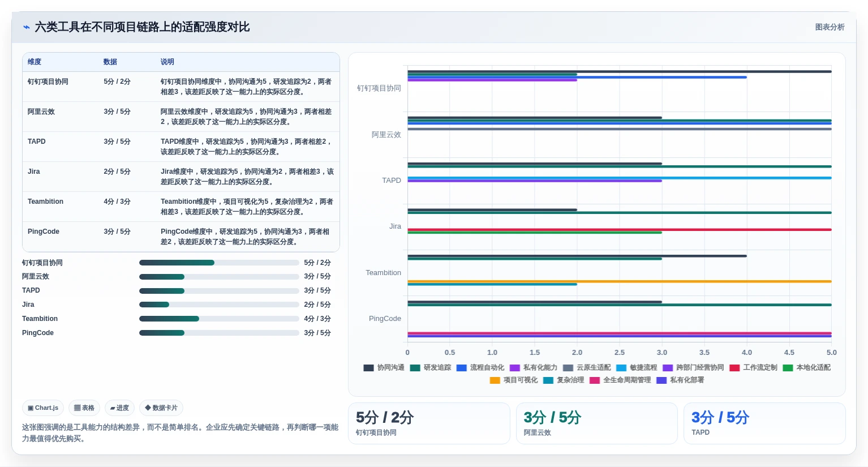Click the Jira y-axis label in the chart
This screenshot has height=467, width=868.
coord(396,226)
